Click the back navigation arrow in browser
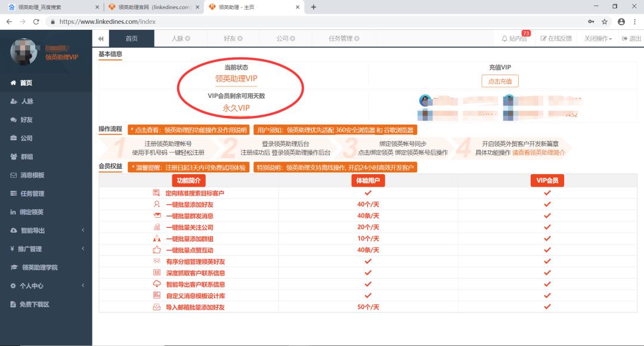This screenshot has height=346, width=644. (9, 21)
